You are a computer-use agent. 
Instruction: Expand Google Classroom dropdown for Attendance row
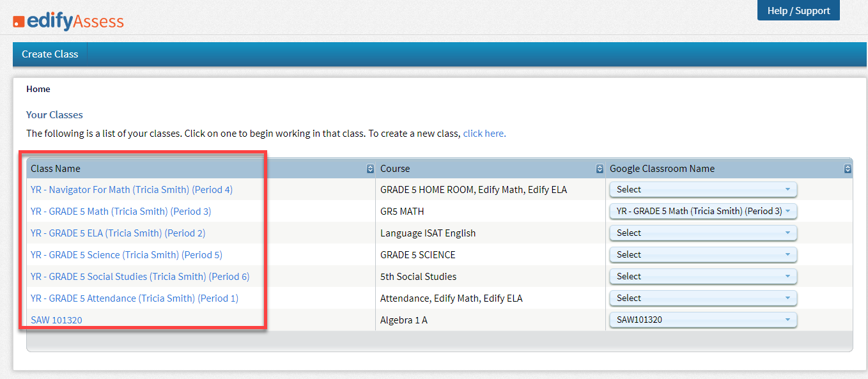click(x=703, y=298)
